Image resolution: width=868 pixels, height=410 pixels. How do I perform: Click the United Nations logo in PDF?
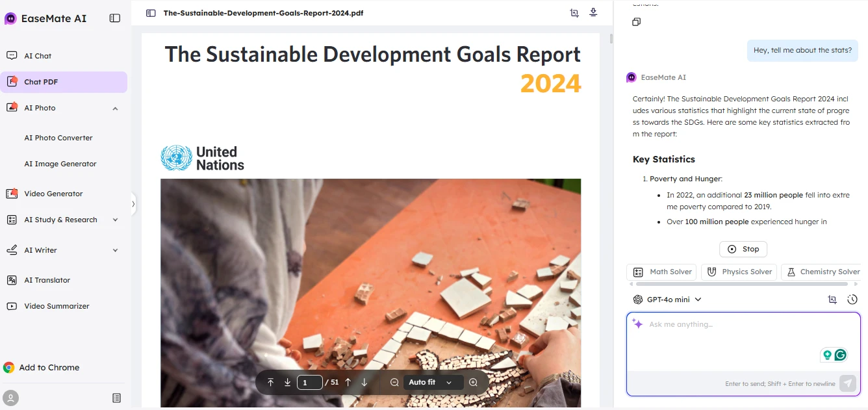[x=203, y=158]
